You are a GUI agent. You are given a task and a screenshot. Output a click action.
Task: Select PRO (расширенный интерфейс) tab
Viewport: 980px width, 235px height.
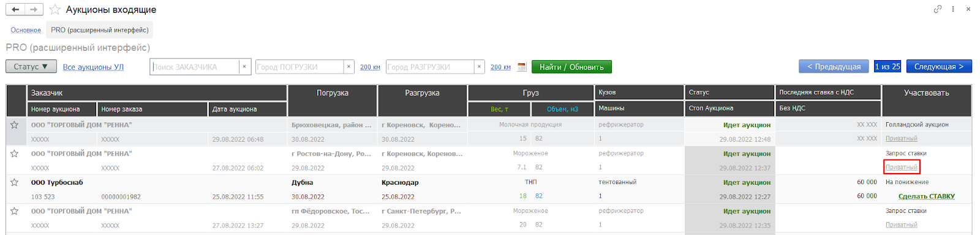tap(100, 30)
